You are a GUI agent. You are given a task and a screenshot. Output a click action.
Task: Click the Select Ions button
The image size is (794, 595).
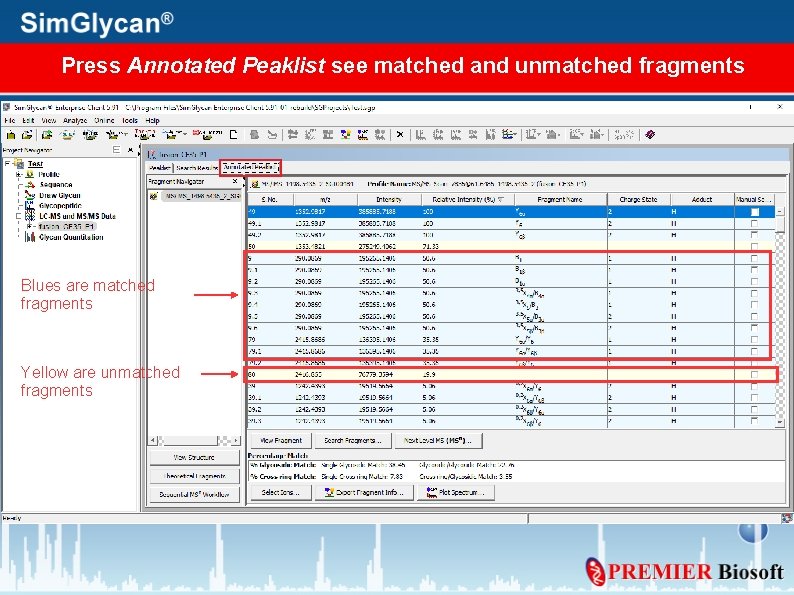coord(281,492)
